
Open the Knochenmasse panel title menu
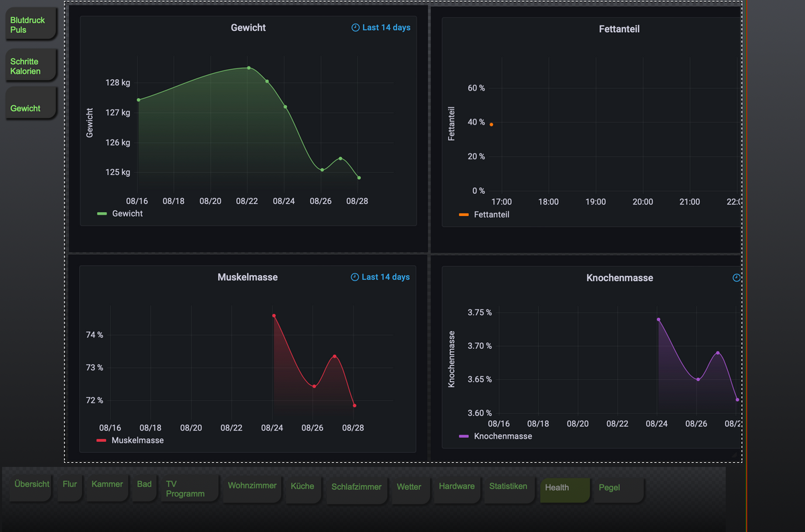pos(619,278)
